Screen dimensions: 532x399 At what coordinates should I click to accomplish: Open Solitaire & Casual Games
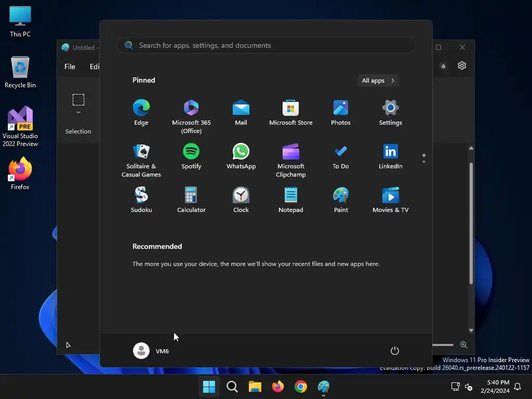tap(141, 161)
